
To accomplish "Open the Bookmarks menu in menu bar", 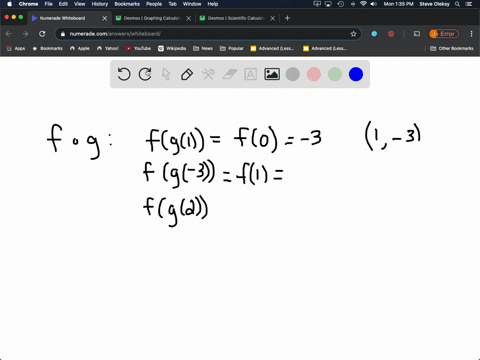I will (127, 4).
